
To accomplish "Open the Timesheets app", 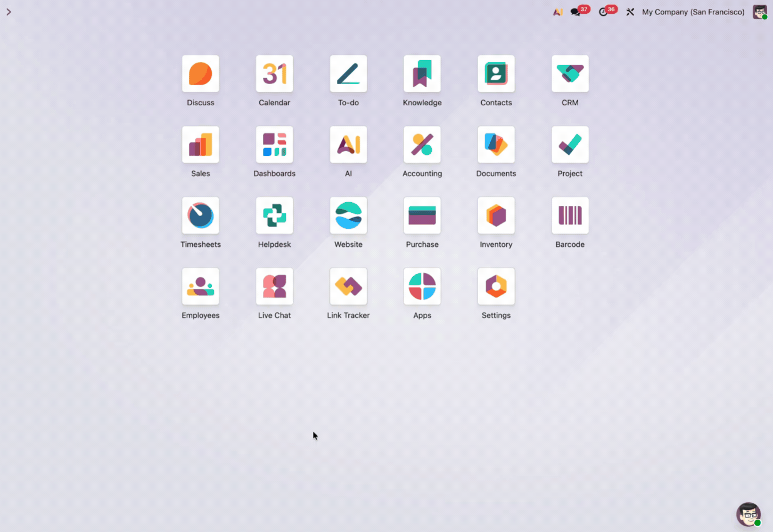I will click(x=200, y=215).
